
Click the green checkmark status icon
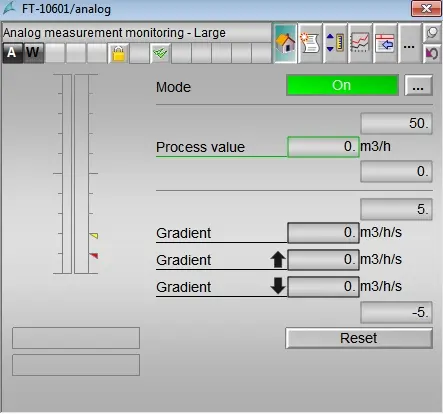160,53
